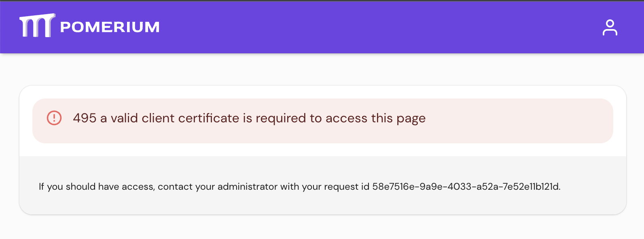Click the 495 error message text
The image size is (644, 239).
[249, 118]
